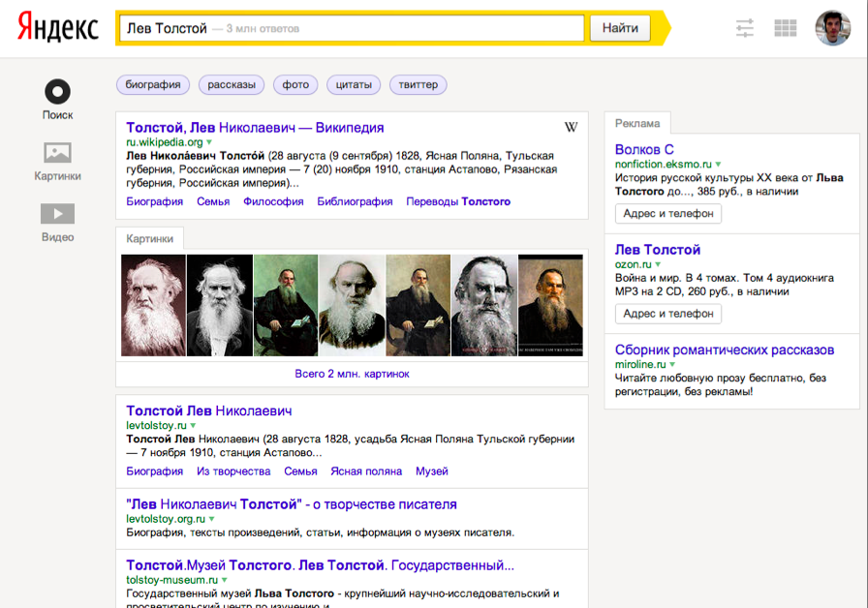Viewport: 868px width, 608px height.
Task: Open result о творчестве писателя
Action: coord(292,504)
